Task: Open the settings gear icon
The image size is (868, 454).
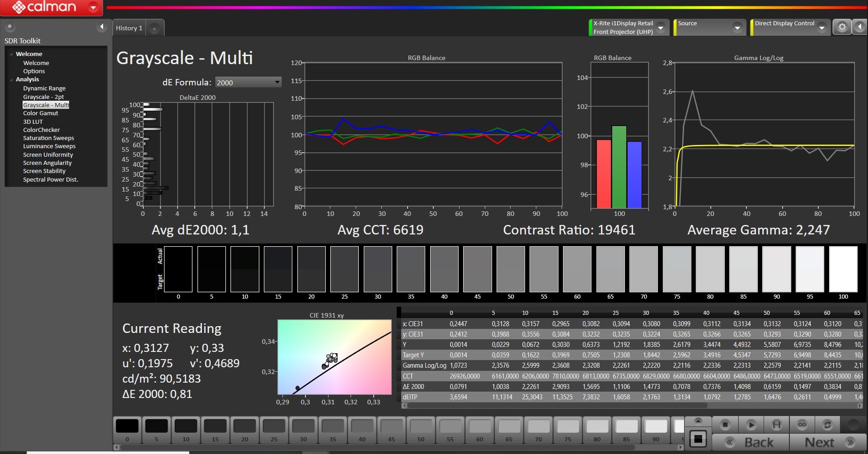Action: coord(842,27)
